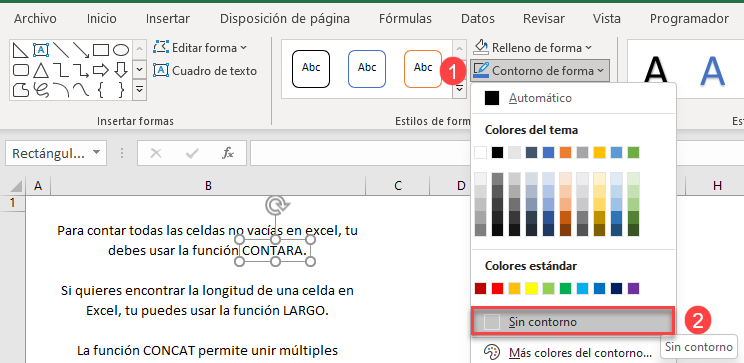Click inside the formula bar input
Image resolution: width=744 pixels, height=363 pixels.
coord(360,153)
